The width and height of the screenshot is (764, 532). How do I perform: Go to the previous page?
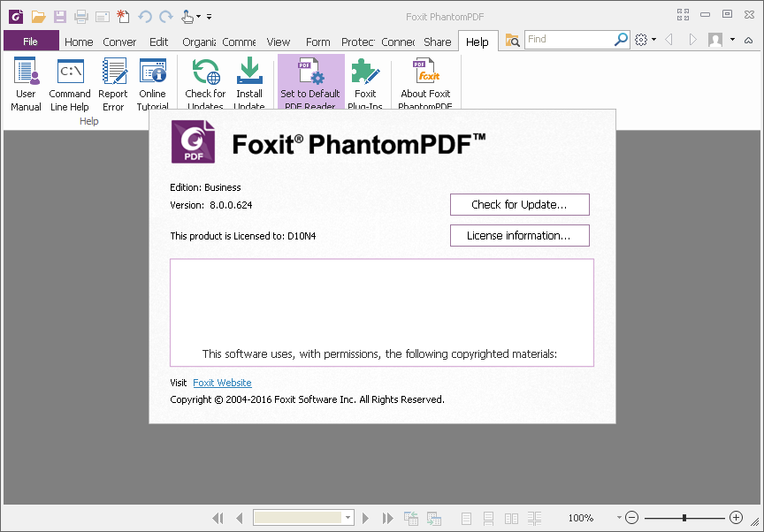(x=240, y=519)
